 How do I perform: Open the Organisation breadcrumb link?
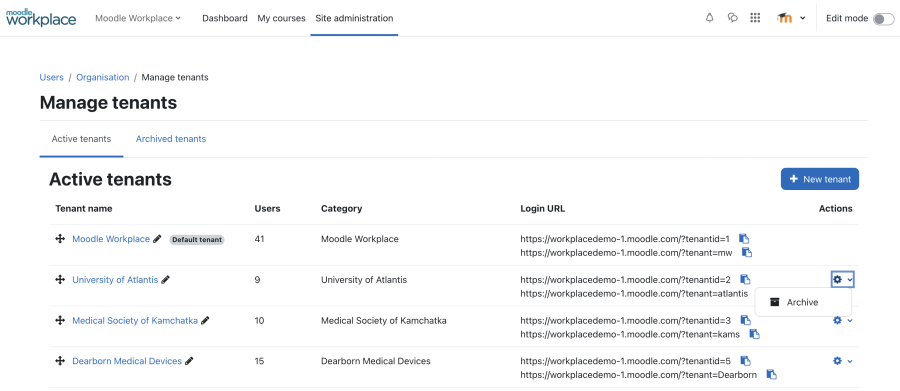click(x=103, y=77)
